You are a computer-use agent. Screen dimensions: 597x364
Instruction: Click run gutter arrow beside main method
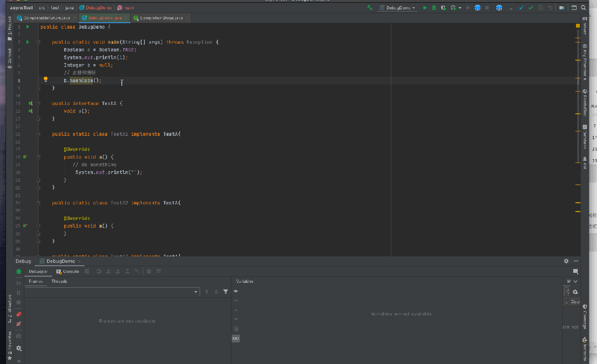[x=28, y=42]
